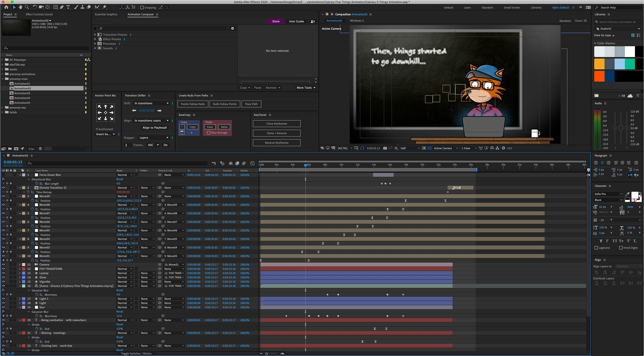Toggle visibility of the Laptop layer
This screenshot has height=356, width=644.
[3, 273]
